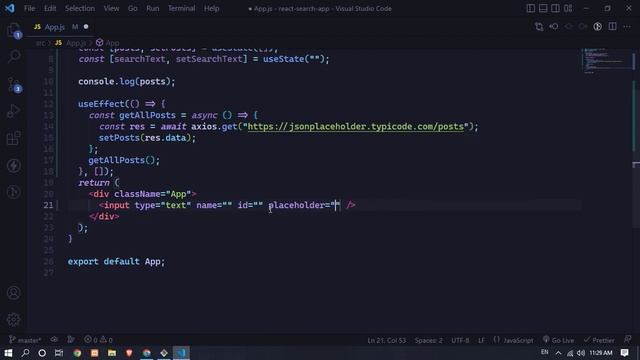Click the Ln 21, Col 53 indicator
This screenshot has width=640, height=360.
click(387, 340)
